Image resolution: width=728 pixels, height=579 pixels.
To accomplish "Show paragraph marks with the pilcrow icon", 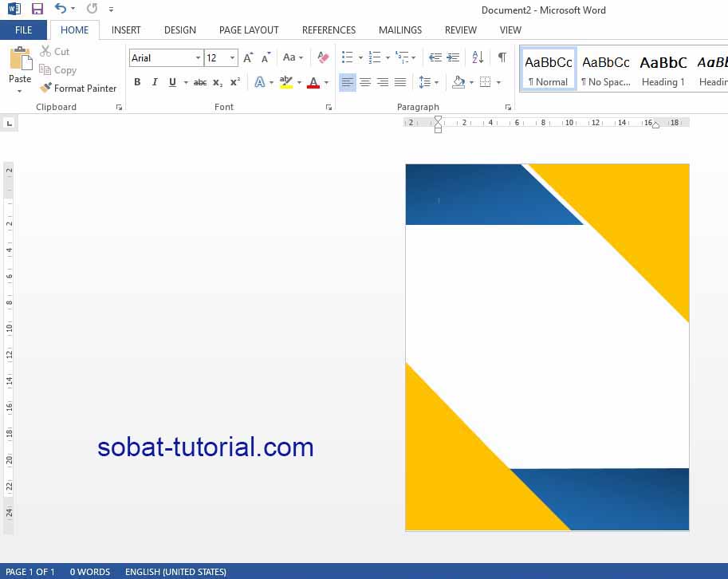I will pyautogui.click(x=502, y=57).
